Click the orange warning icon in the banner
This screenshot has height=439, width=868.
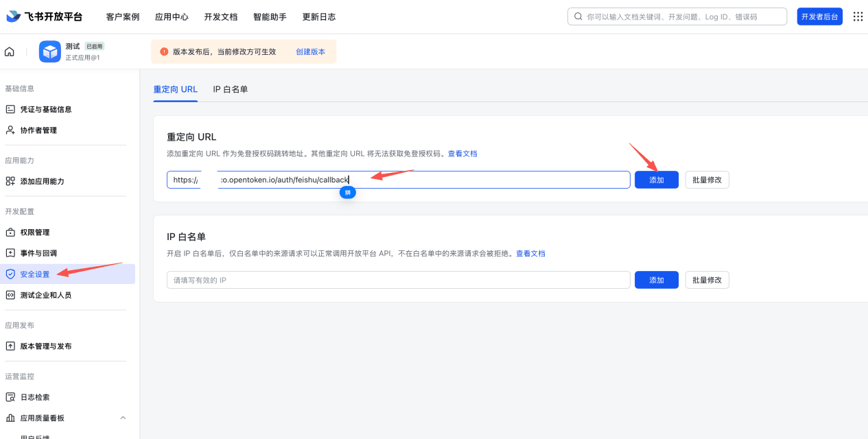tap(164, 51)
